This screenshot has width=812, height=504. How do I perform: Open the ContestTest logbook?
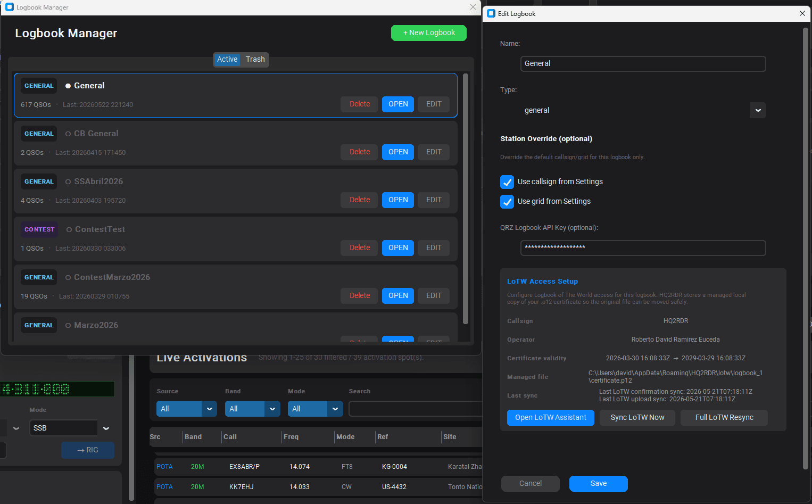click(398, 248)
